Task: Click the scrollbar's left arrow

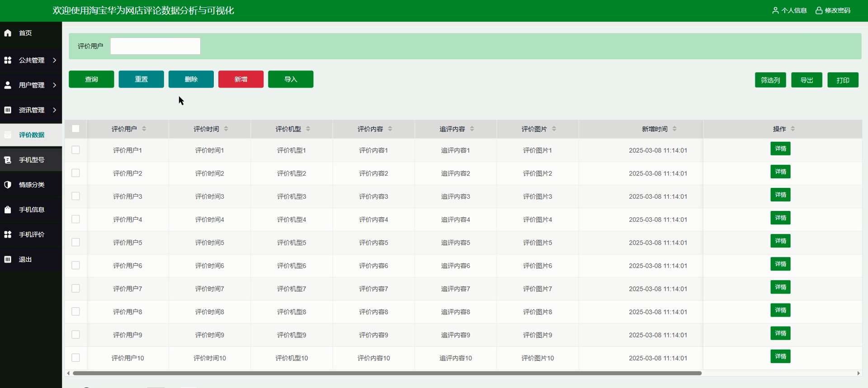Action: click(x=68, y=373)
